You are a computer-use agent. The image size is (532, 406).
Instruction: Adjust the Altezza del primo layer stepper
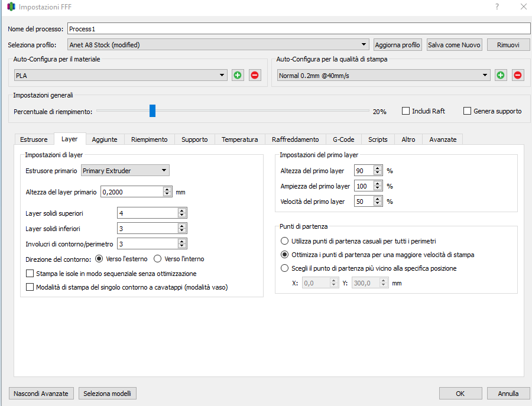(377, 171)
